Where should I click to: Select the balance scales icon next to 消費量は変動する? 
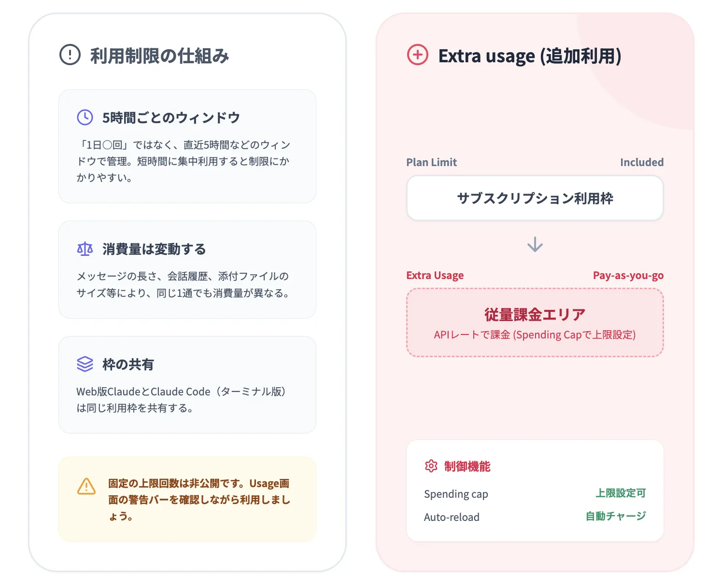(x=85, y=249)
